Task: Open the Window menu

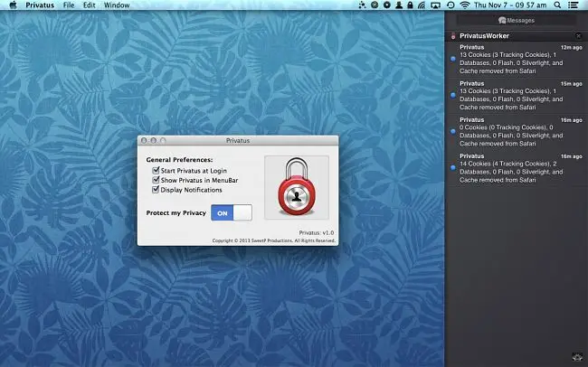Action: coord(117,5)
